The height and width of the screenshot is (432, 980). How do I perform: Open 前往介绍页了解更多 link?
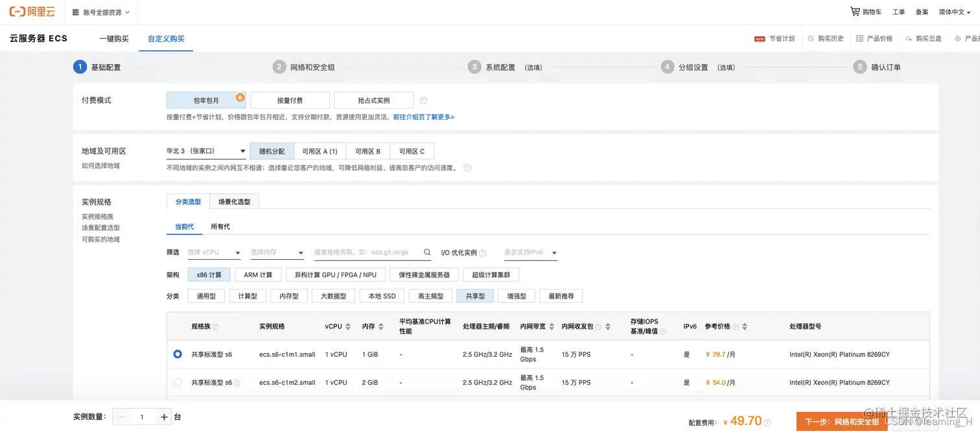424,117
